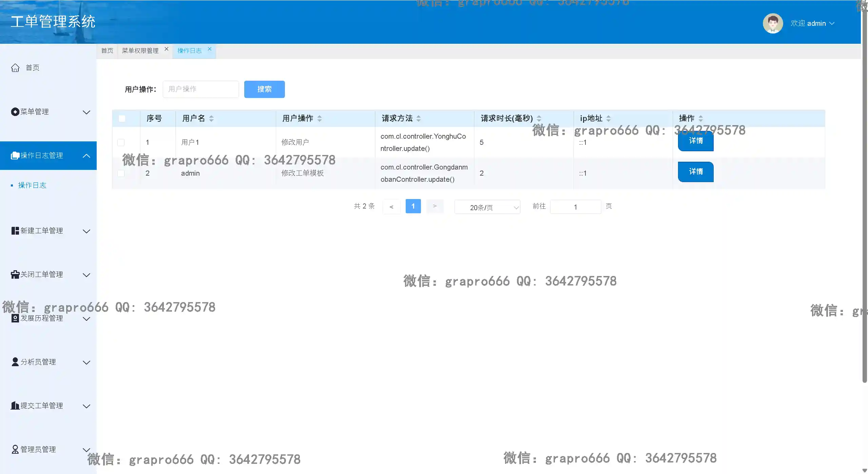This screenshot has height=474, width=868.
Task: Switch to the 菜单权限管理 tab
Action: point(140,51)
